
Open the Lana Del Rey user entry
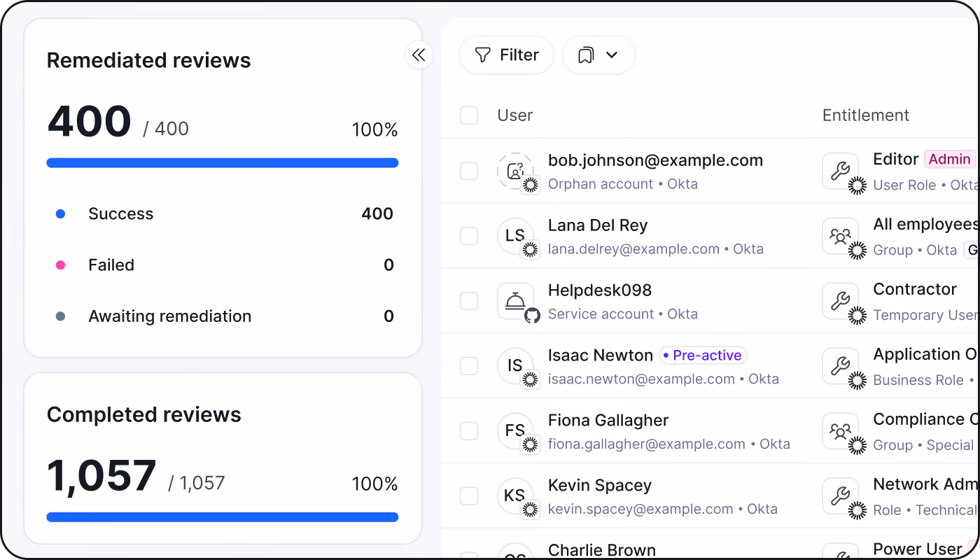click(598, 225)
